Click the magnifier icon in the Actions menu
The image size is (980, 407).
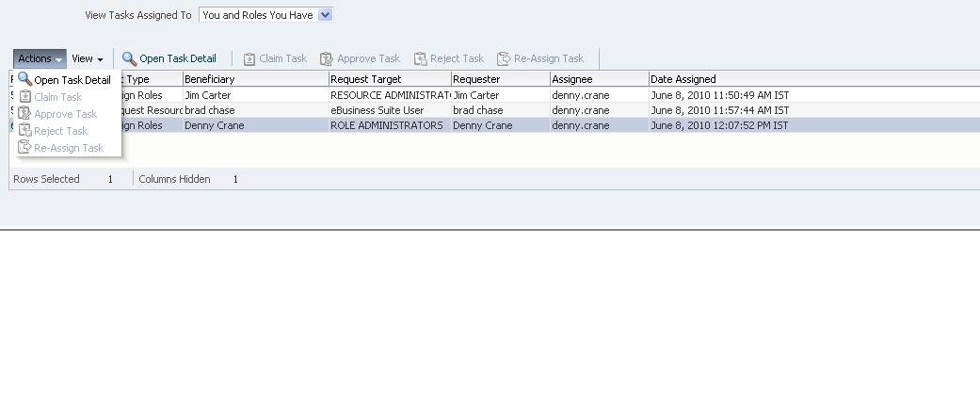pos(25,79)
